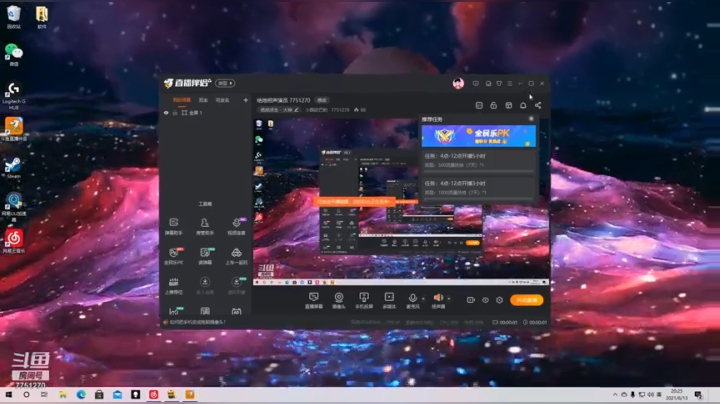Expand the microphone options arrow
This screenshot has height=404, width=720.
(x=423, y=299)
